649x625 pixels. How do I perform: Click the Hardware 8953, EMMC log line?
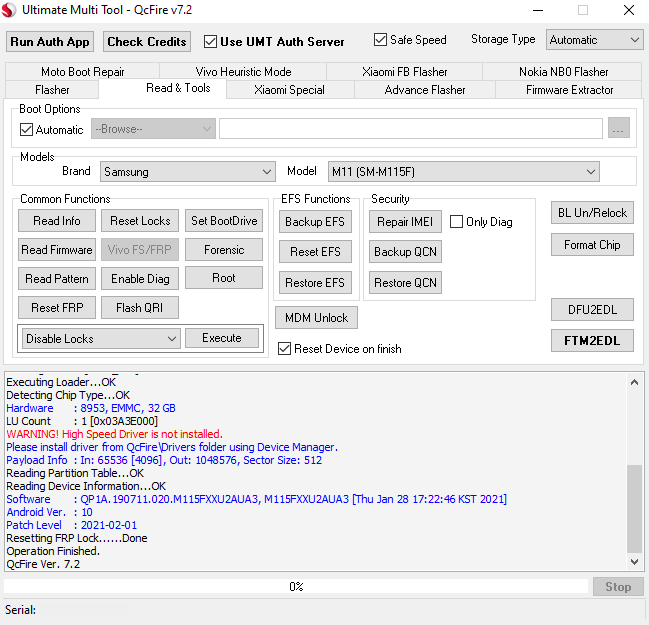click(x=91, y=408)
